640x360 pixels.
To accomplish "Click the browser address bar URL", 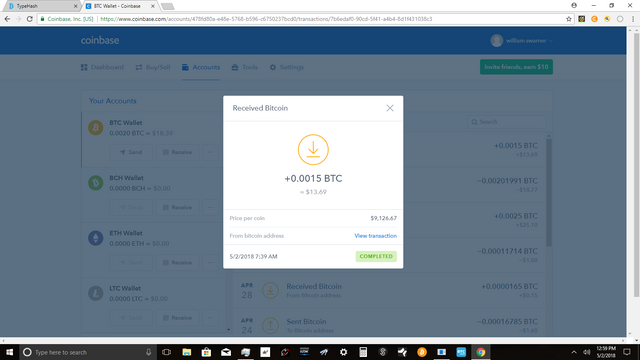I will tap(266, 19).
